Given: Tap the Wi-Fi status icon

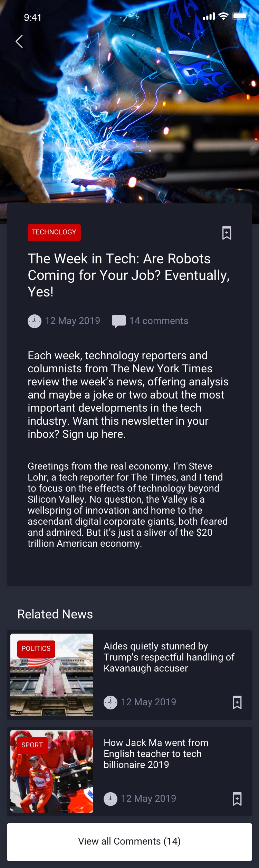Looking at the screenshot, I should point(224,16).
